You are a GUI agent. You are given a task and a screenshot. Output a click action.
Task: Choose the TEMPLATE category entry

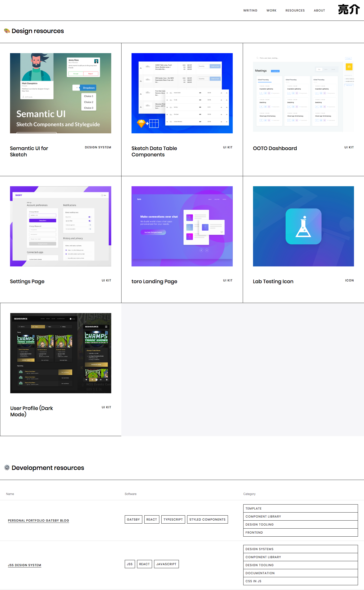click(x=300, y=508)
